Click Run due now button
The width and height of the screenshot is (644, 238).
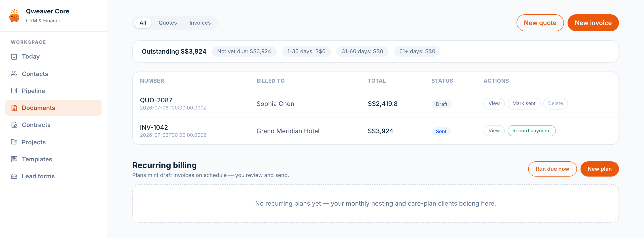point(552,169)
